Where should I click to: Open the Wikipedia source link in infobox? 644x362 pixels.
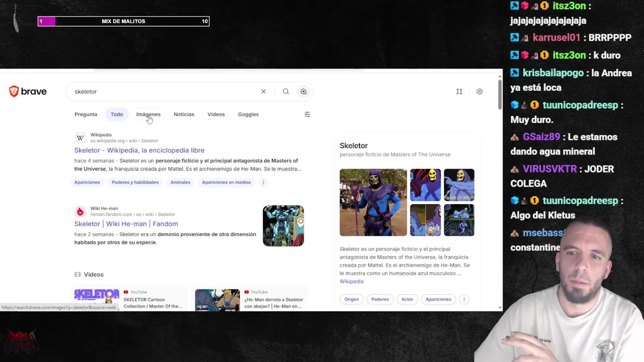pos(351,282)
